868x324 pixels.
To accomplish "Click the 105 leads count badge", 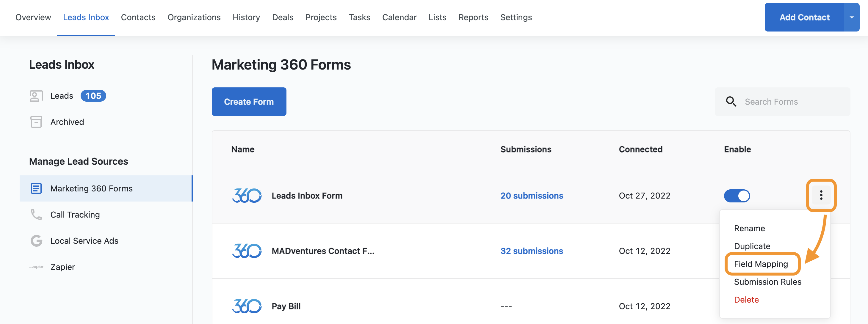I will (x=93, y=96).
